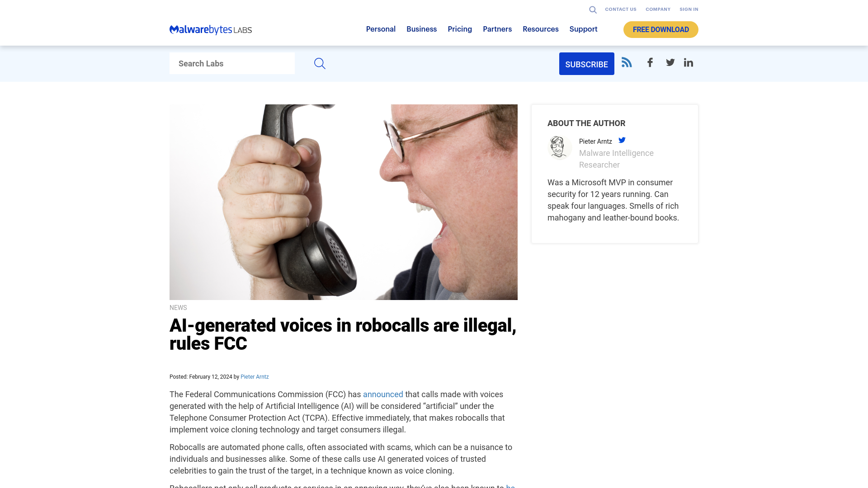Click the Search Labs input field

point(232,63)
